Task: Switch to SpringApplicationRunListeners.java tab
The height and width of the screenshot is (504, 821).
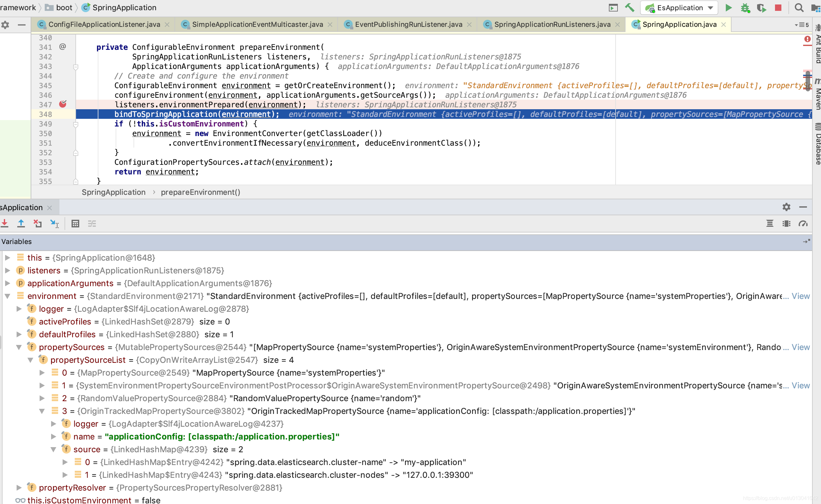Action: point(552,24)
